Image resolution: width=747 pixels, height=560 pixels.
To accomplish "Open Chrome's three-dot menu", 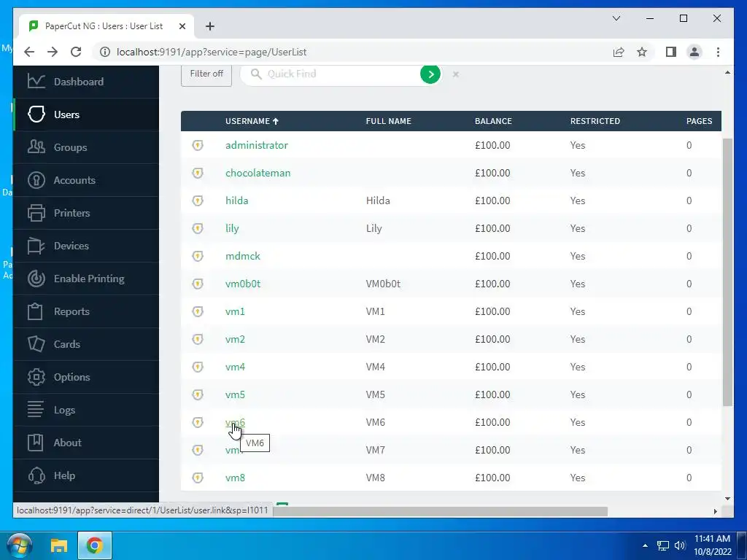I will pyautogui.click(x=718, y=52).
